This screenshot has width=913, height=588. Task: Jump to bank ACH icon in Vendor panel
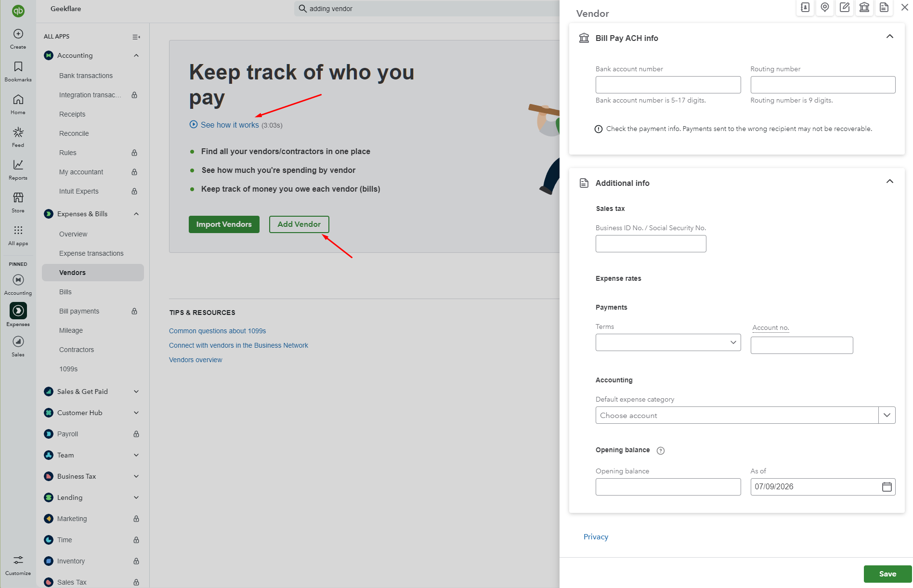(x=864, y=7)
